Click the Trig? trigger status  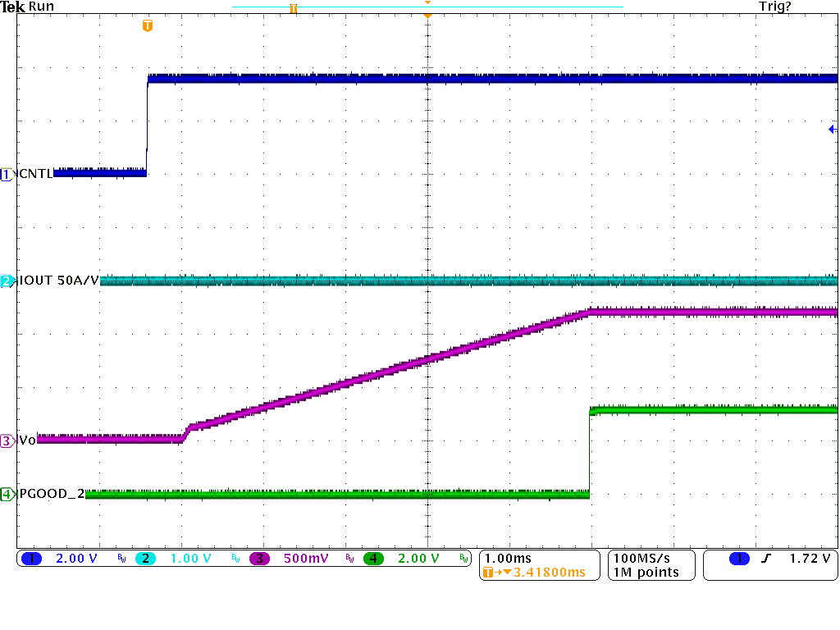coord(775,7)
